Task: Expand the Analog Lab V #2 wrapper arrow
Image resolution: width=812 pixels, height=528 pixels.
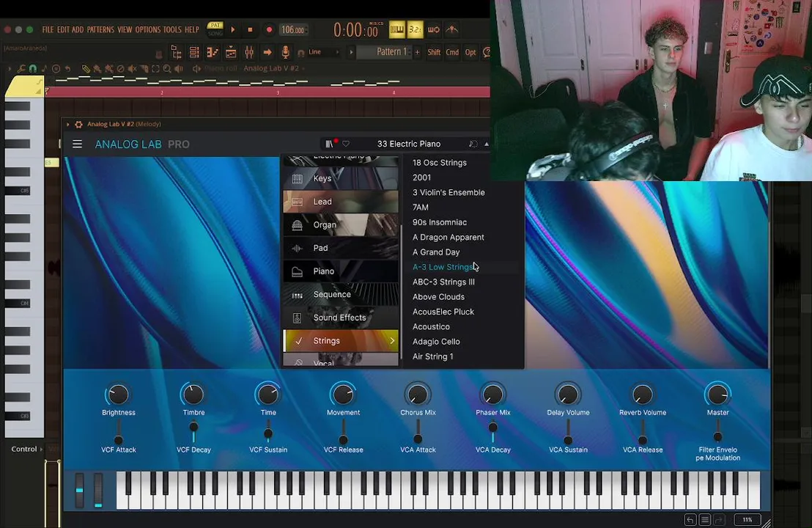Action: click(68, 125)
